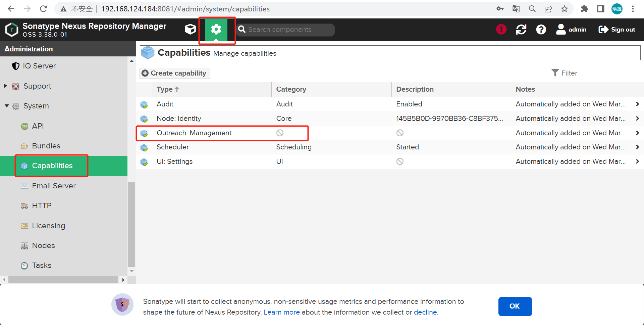Image resolution: width=644 pixels, height=325 pixels.
Task: Open the Browse cube icon in header
Action: [190, 30]
